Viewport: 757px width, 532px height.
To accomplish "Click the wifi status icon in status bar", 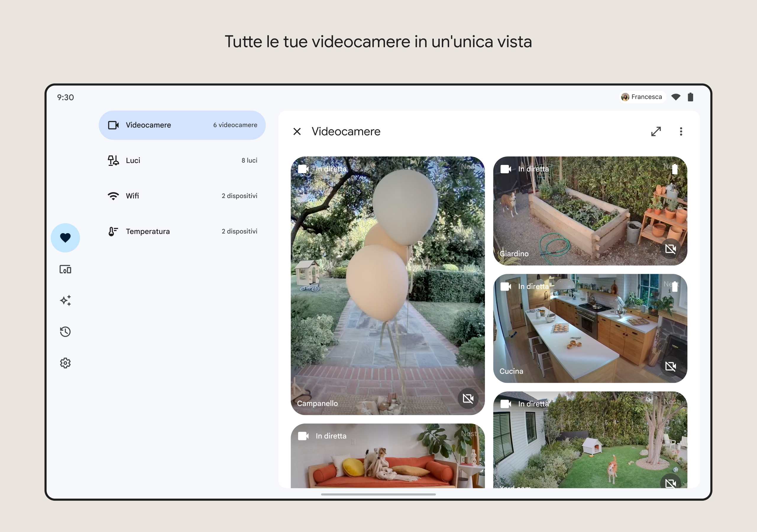I will (676, 97).
